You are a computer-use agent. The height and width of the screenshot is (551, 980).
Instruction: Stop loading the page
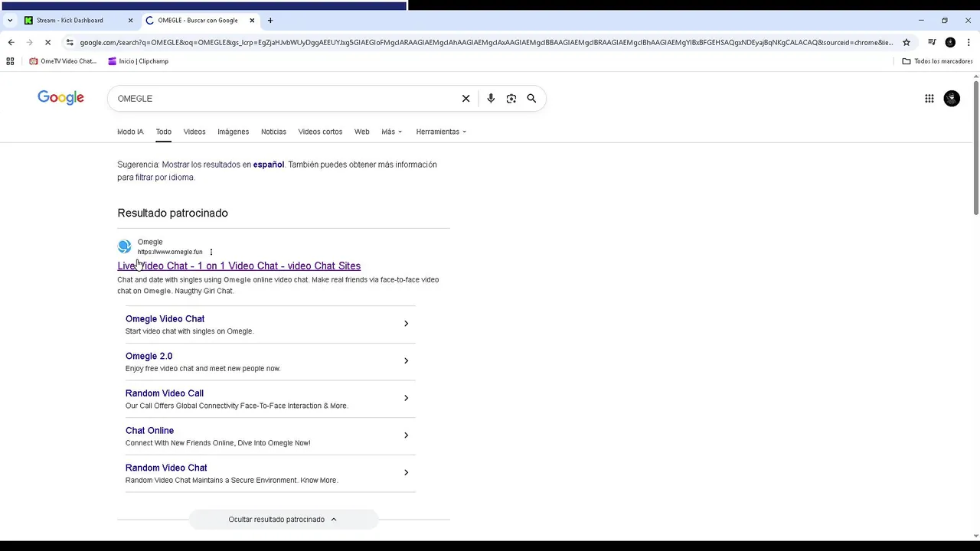(x=47, y=43)
